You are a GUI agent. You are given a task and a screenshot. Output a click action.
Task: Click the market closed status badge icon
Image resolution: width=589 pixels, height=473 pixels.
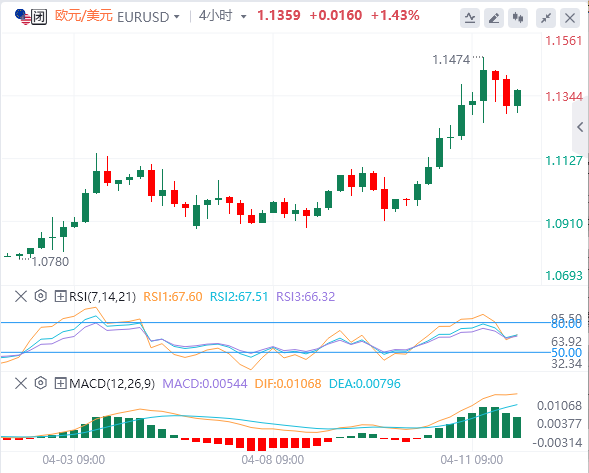pyautogui.click(x=39, y=17)
